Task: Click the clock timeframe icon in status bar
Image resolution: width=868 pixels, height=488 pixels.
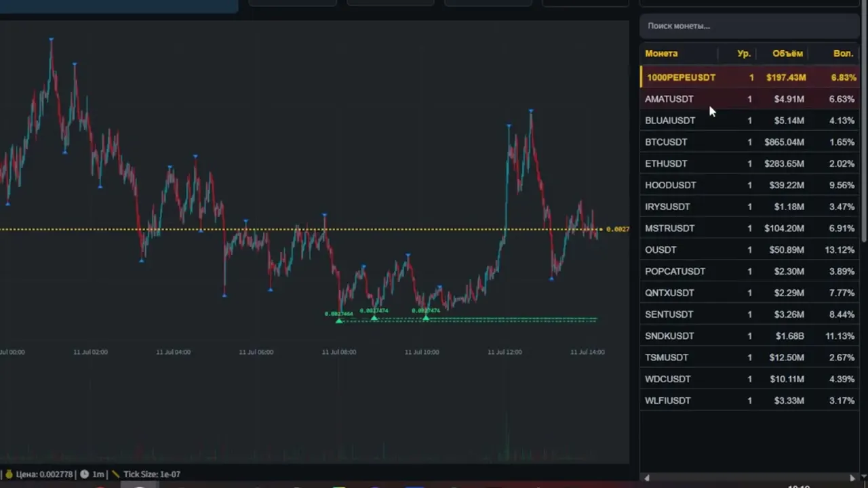Action: (x=84, y=474)
